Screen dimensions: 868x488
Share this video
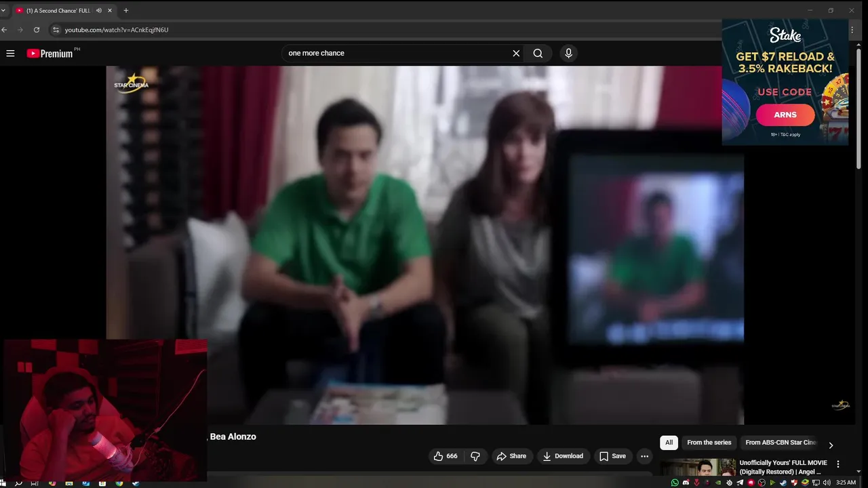511,456
